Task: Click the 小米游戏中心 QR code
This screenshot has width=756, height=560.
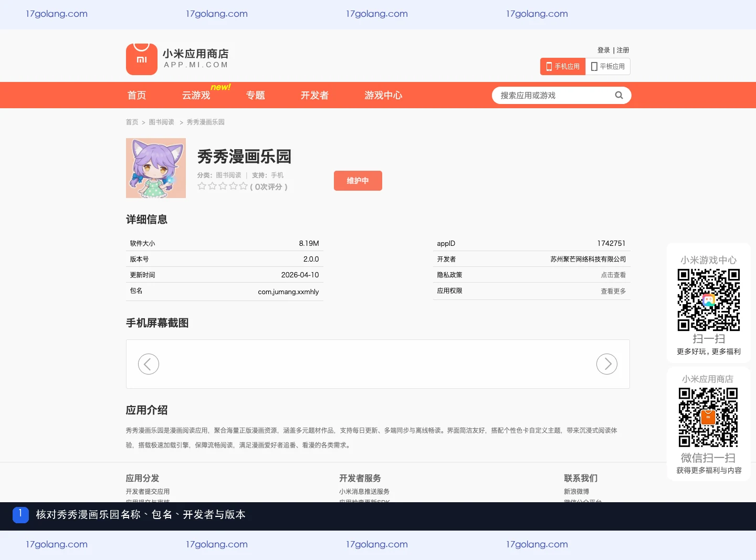Action: click(709, 300)
